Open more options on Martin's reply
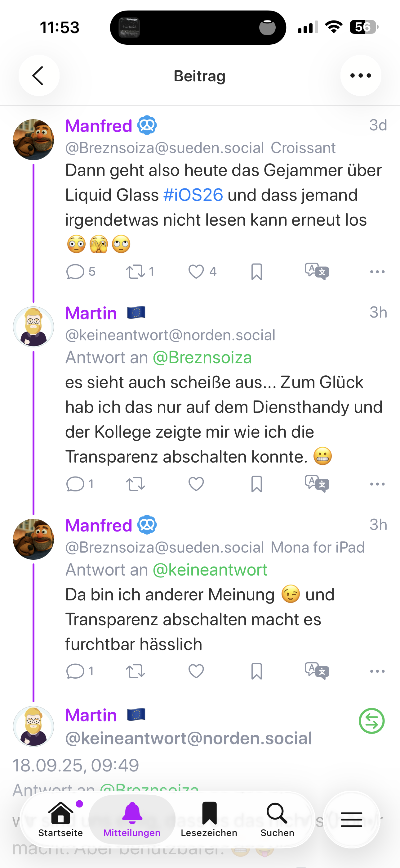 tap(377, 484)
